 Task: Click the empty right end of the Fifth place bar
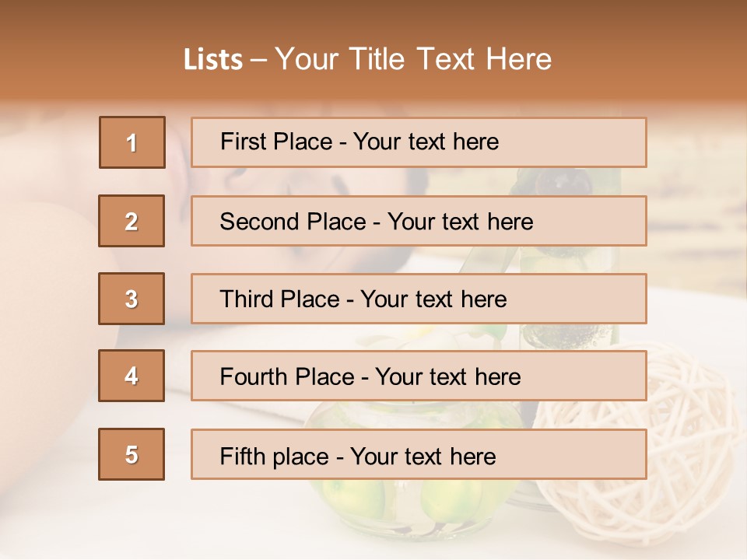coord(599,454)
